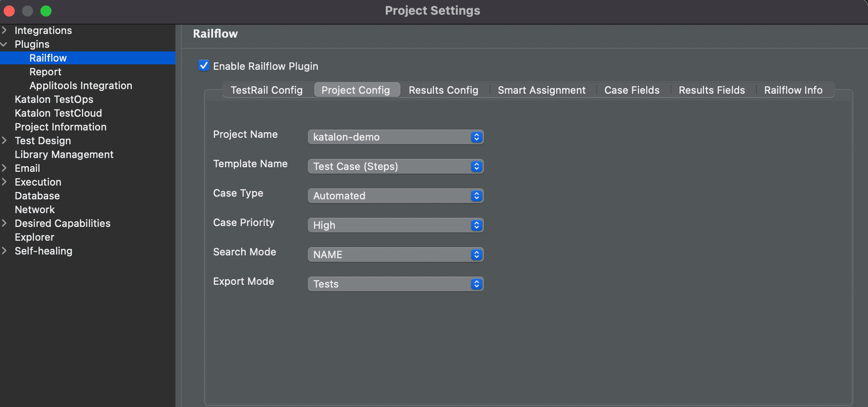The image size is (868, 407).
Task: Open Library Management settings
Action: coord(64,154)
